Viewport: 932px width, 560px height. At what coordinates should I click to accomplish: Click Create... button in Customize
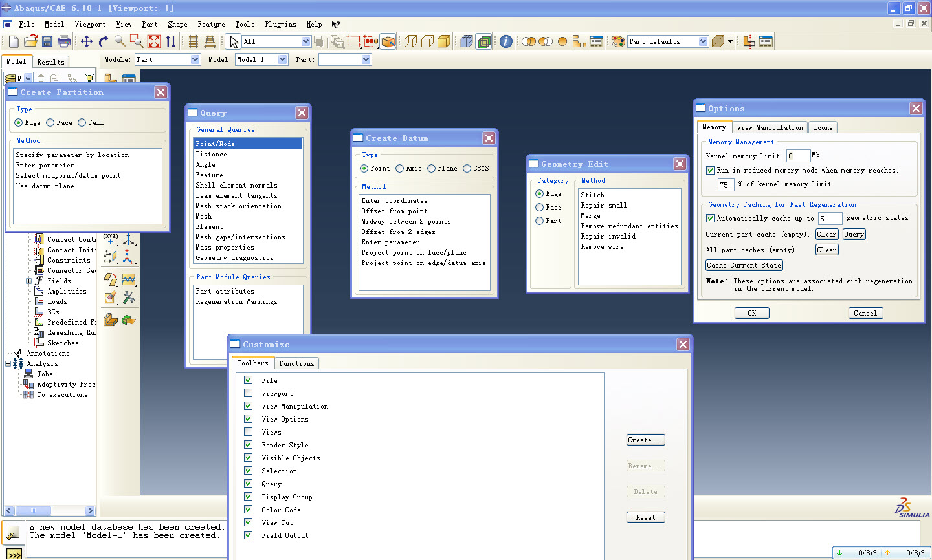645,440
